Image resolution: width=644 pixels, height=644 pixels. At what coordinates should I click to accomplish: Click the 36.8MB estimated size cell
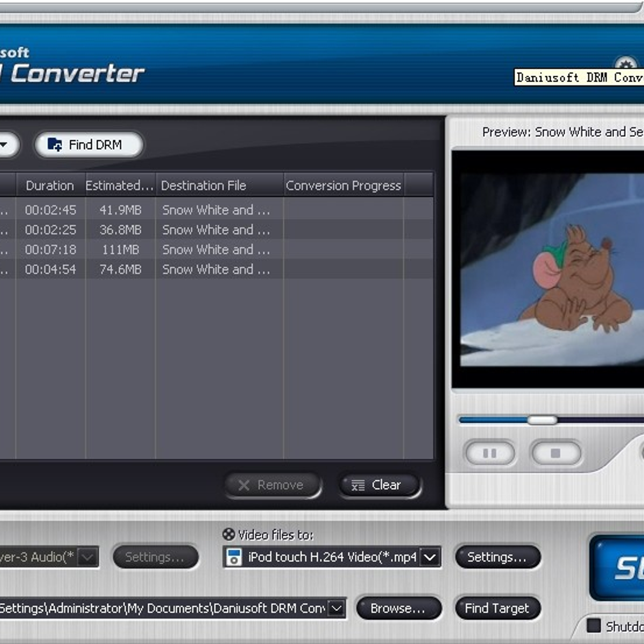click(120, 230)
